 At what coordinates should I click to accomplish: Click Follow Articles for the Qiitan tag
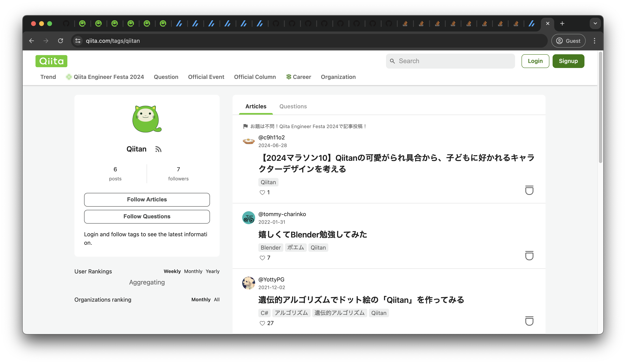(147, 199)
